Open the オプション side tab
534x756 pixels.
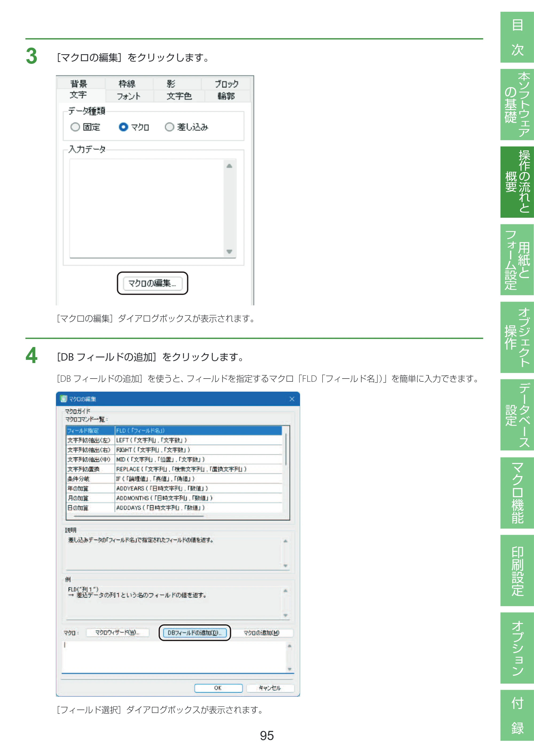[517, 648]
